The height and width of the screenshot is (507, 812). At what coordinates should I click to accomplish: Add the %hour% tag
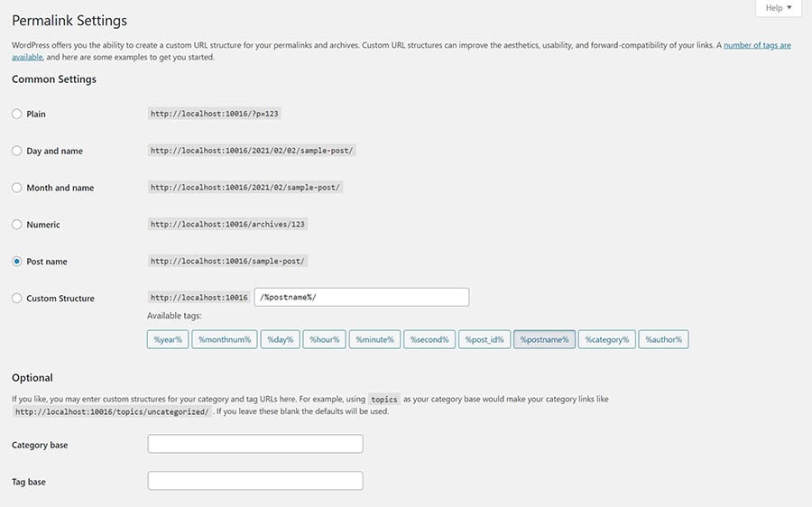[324, 339]
